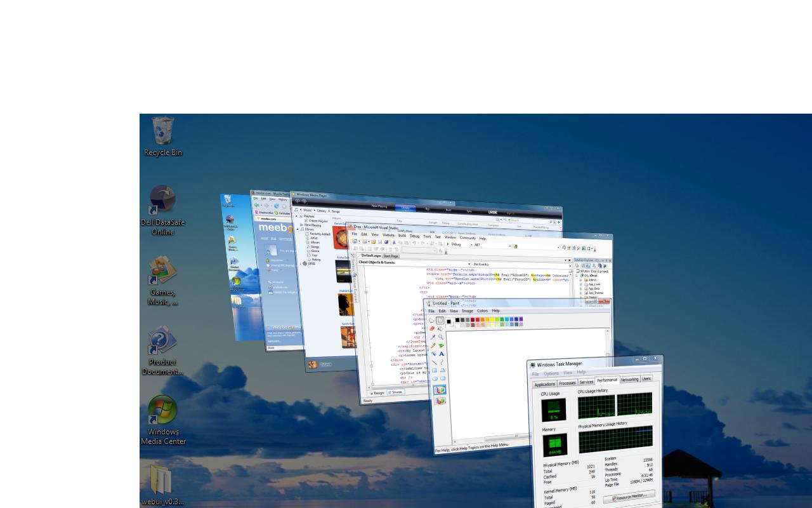Switch to Networking tab in Task Manager
Image resolution: width=812 pixels, height=508 pixels.
pos(629,380)
